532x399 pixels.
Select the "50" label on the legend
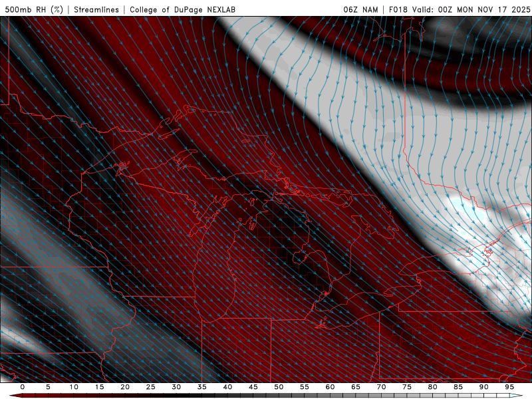point(279,387)
